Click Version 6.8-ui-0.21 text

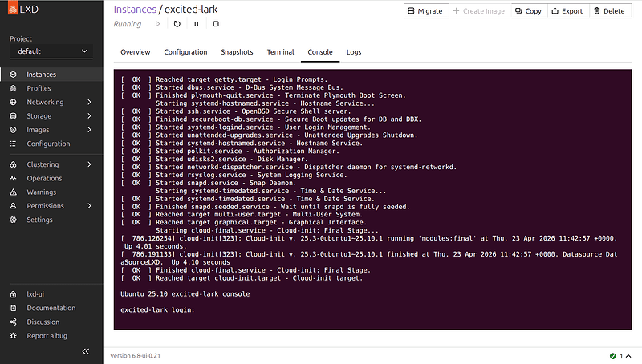[x=135, y=356]
